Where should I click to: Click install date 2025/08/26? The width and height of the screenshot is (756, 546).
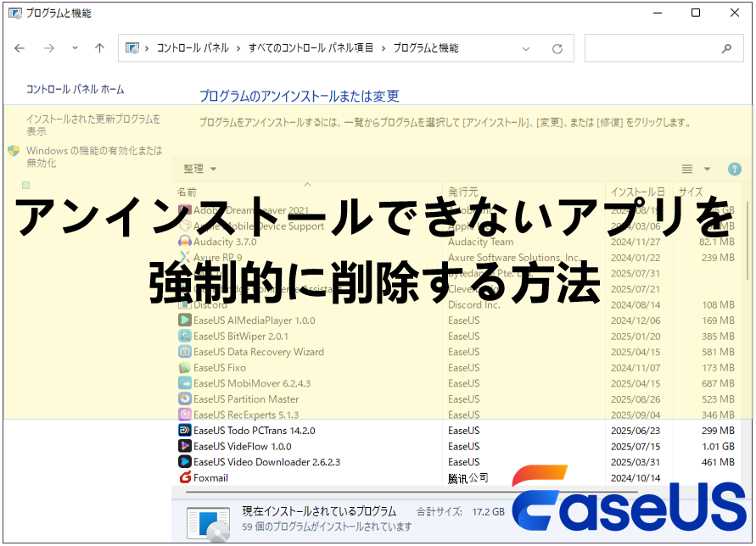tap(636, 399)
